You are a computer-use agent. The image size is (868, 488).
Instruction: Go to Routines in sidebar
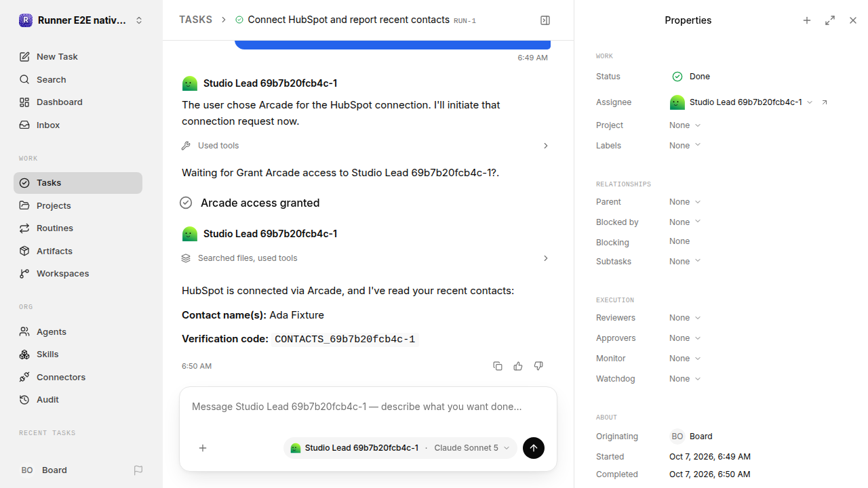[x=78, y=228]
